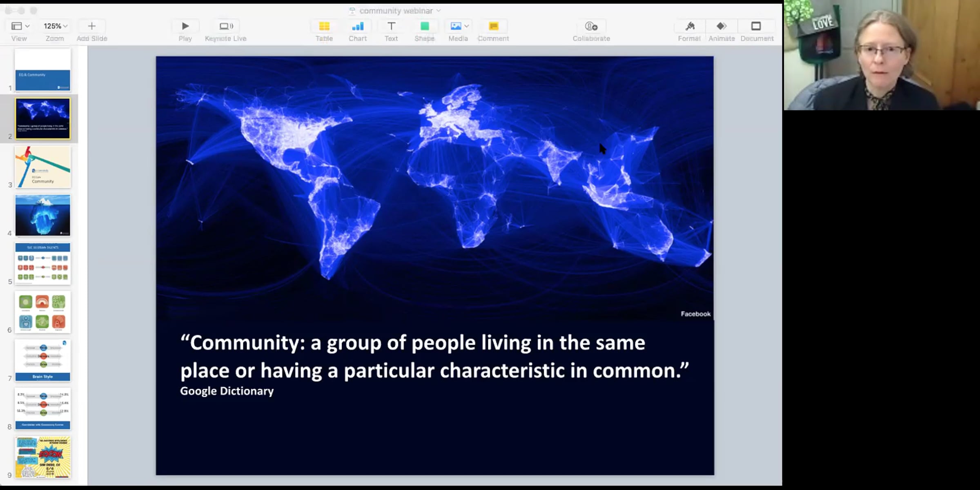Insert a Table from the toolbar
Viewport: 980px width, 490px height.
coord(324,27)
